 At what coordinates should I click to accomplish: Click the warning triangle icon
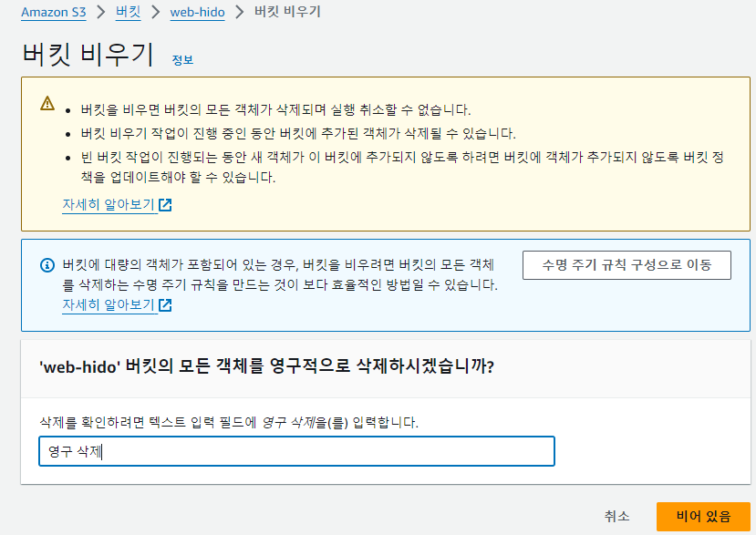click(x=47, y=104)
